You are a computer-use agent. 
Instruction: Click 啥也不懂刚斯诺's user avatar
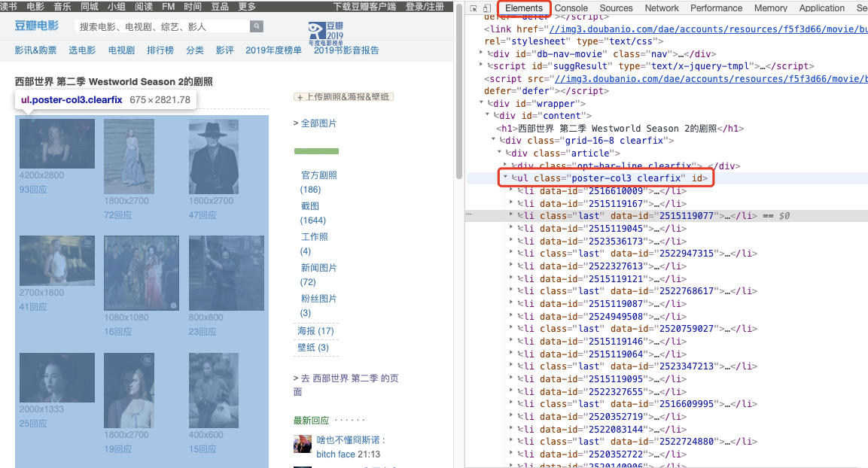pos(301,445)
